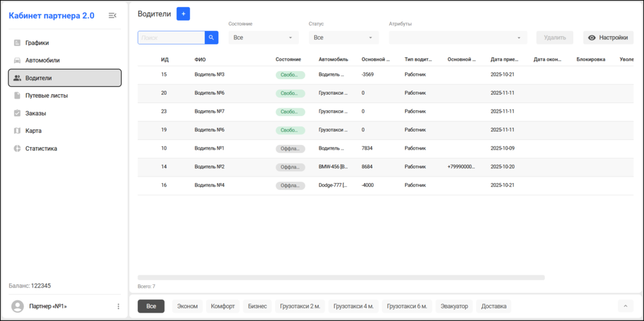Open the Статистика section
Screen dimensions: 644x321
(65, 149)
